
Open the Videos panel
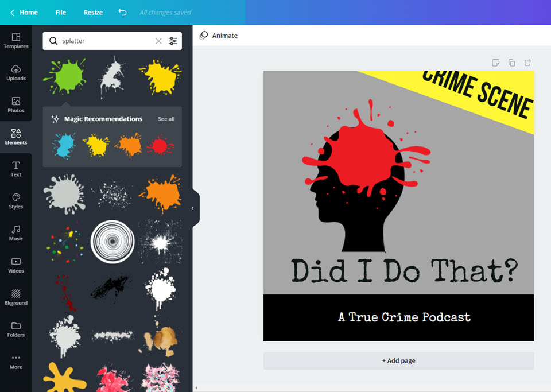[x=16, y=266]
